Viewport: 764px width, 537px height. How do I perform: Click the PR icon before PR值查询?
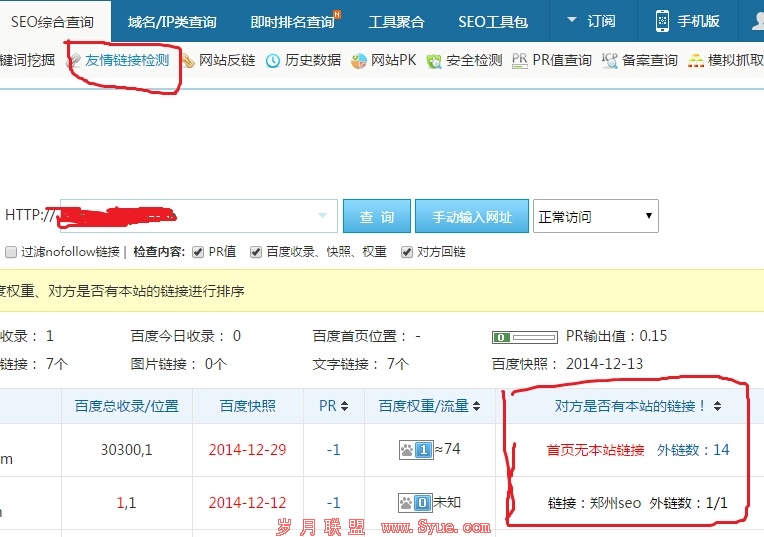pyautogui.click(x=520, y=60)
